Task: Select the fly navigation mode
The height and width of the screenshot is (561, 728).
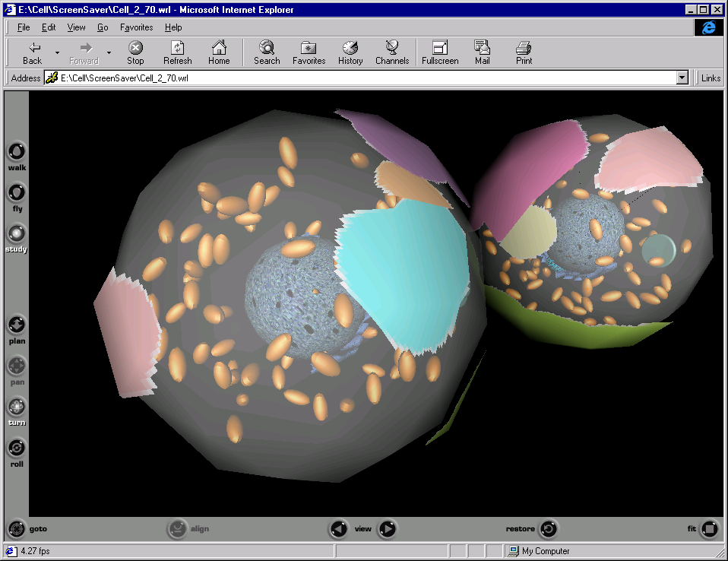Action: tap(16, 192)
